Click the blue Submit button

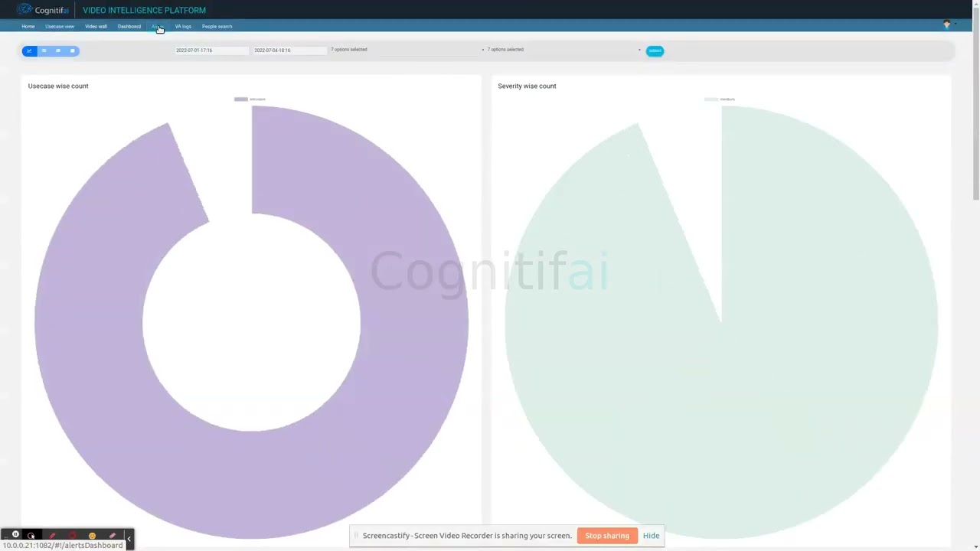[655, 51]
